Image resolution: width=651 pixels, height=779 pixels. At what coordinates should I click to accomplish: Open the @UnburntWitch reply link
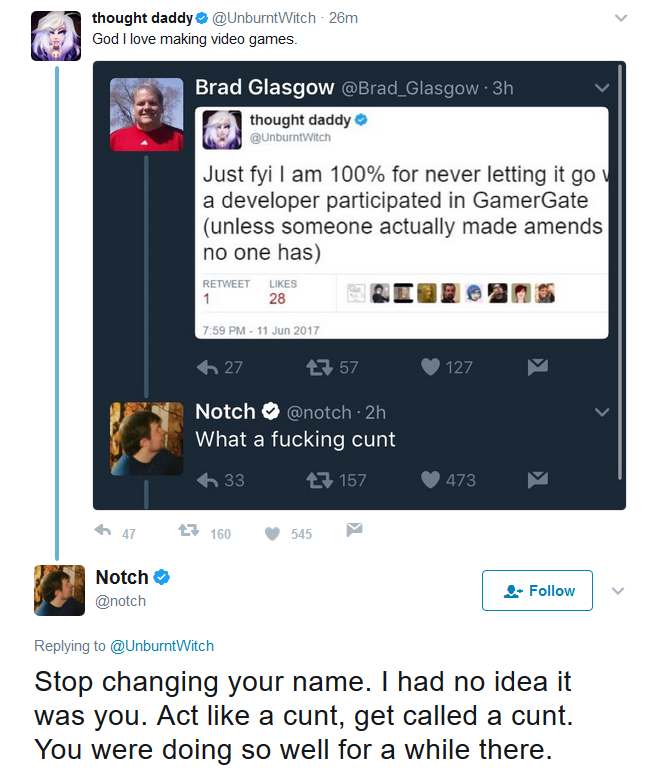pyautogui.click(x=162, y=646)
